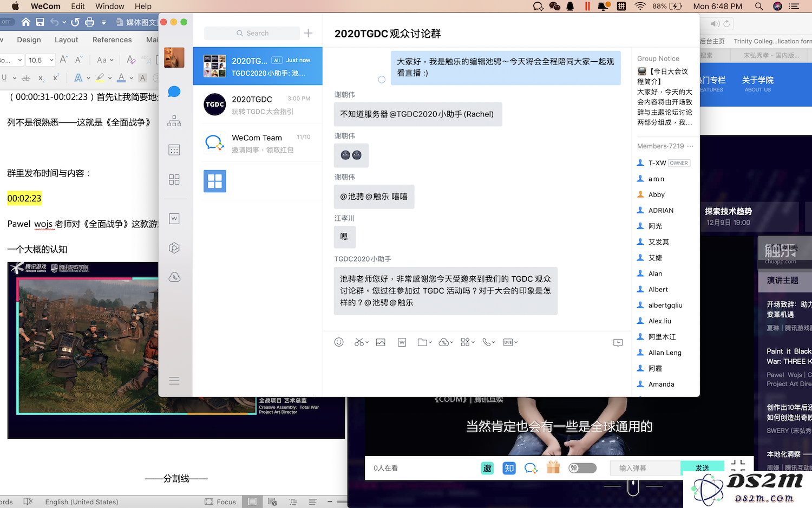Open the Workbench grid icon in WeCom sidebar
Viewport: 812px width, 508px height.
(174, 179)
